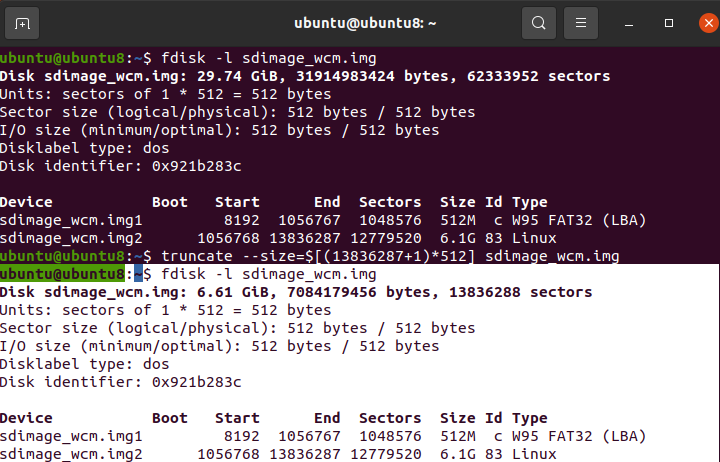Open the hamburger menu

tap(580, 23)
